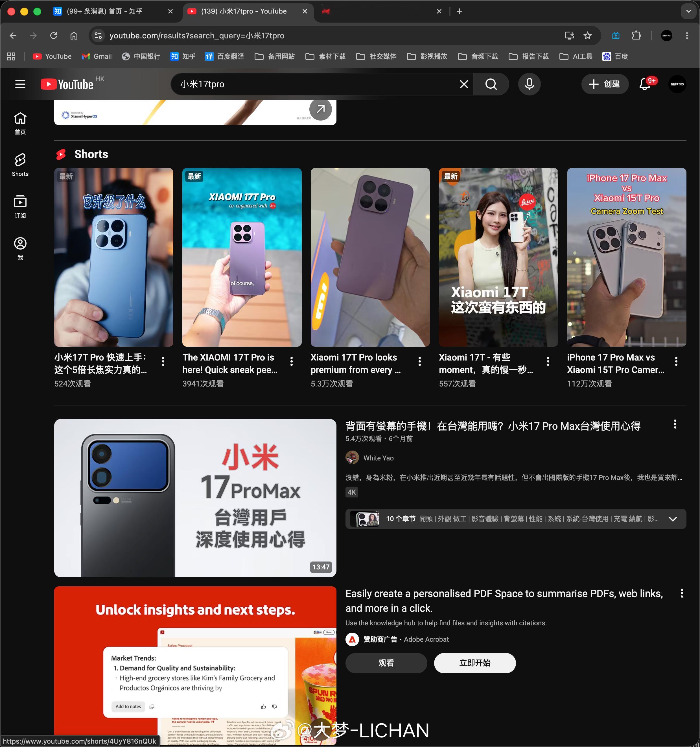The height and width of the screenshot is (747, 700).
Task: Open a new browser tab
Action: click(x=460, y=11)
